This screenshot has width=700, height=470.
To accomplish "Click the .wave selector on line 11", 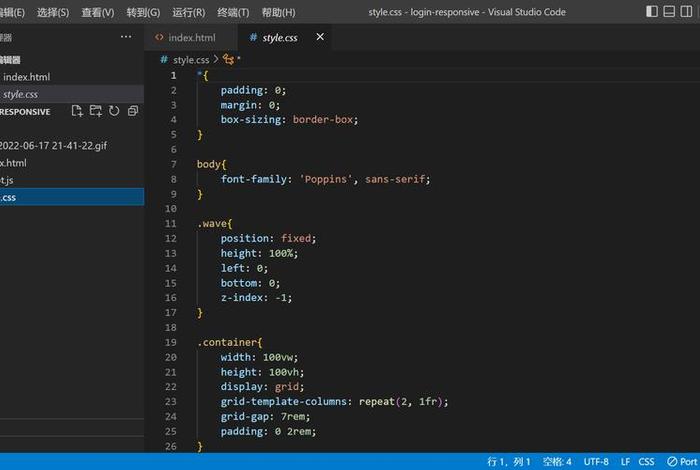I will [x=212, y=224].
